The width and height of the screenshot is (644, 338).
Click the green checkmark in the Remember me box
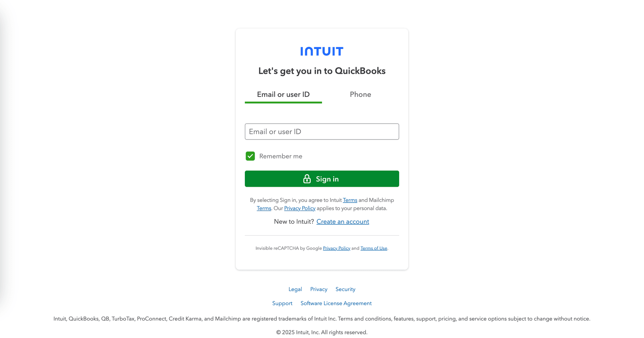click(x=250, y=156)
